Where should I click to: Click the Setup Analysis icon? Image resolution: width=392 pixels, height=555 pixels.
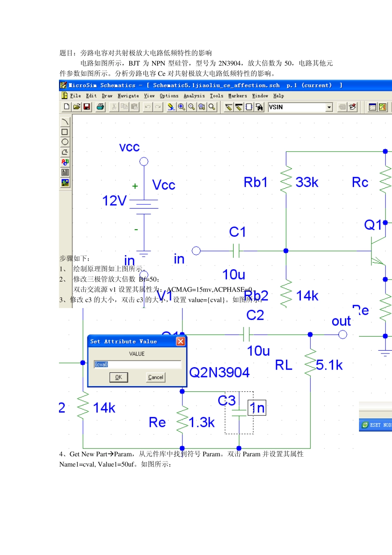point(373,107)
